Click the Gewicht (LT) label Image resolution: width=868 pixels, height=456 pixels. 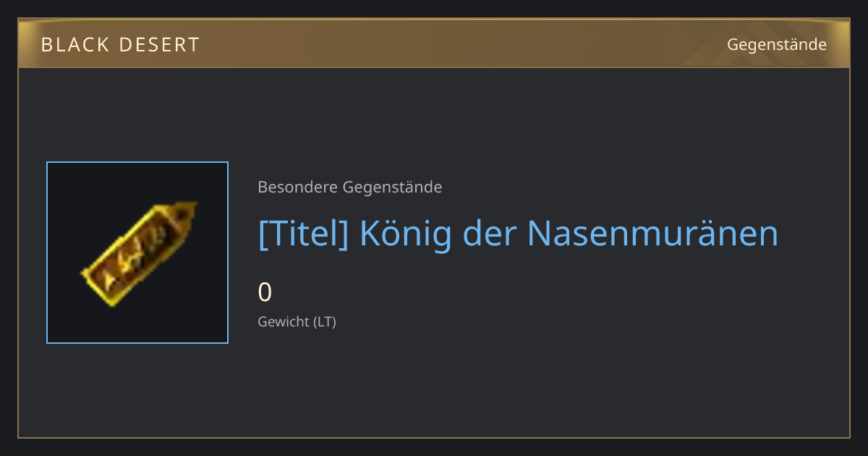click(297, 321)
